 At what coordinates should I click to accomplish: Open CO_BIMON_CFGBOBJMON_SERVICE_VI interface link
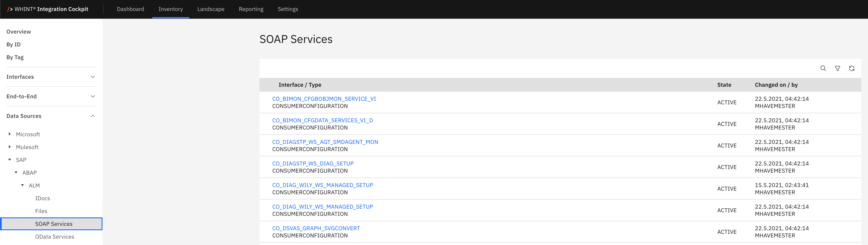(x=324, y=99)
